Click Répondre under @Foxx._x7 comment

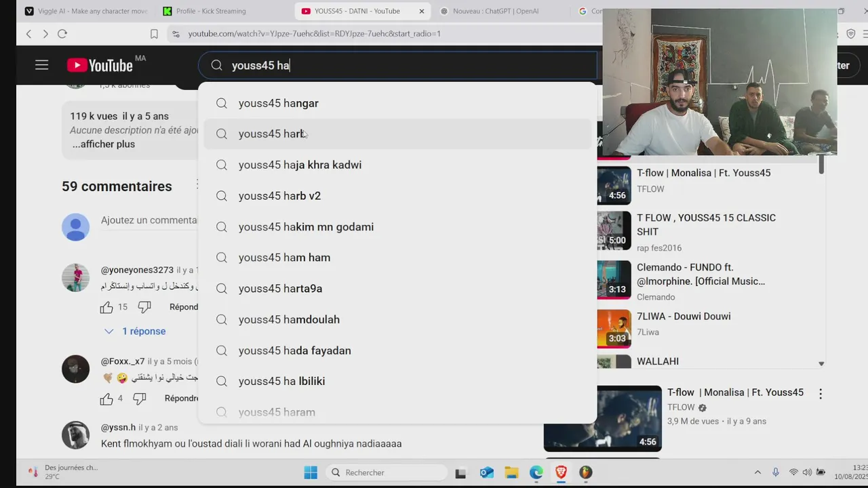pos(181,399)
